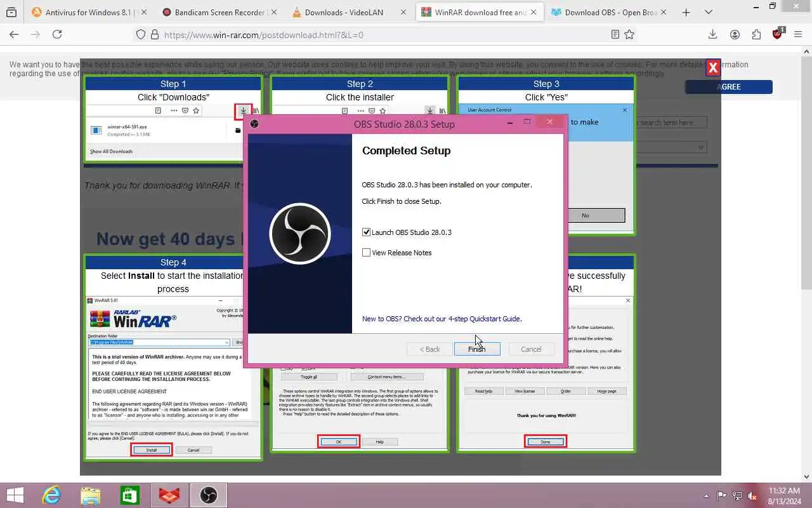The height and width of the screenshot is (508, 812).
Task: Click Cancel in OBS Studio Setup
Action: 531,349
